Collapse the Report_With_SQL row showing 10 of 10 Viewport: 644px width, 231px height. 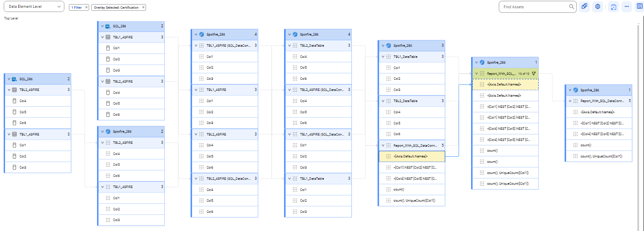point(477,74)
